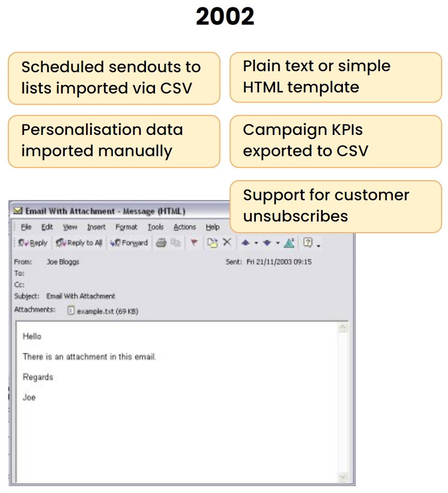Image resolution: width=448 pixels, height=493 pixels.
Task: Click the 'Scheduled sendouts to lists' box
Action: (114, 78)
